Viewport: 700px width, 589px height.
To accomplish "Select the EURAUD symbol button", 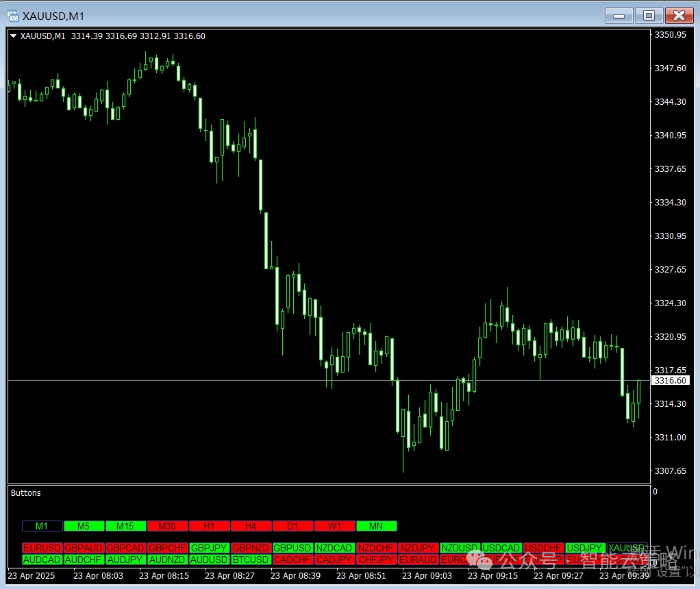I will point(418,560).
